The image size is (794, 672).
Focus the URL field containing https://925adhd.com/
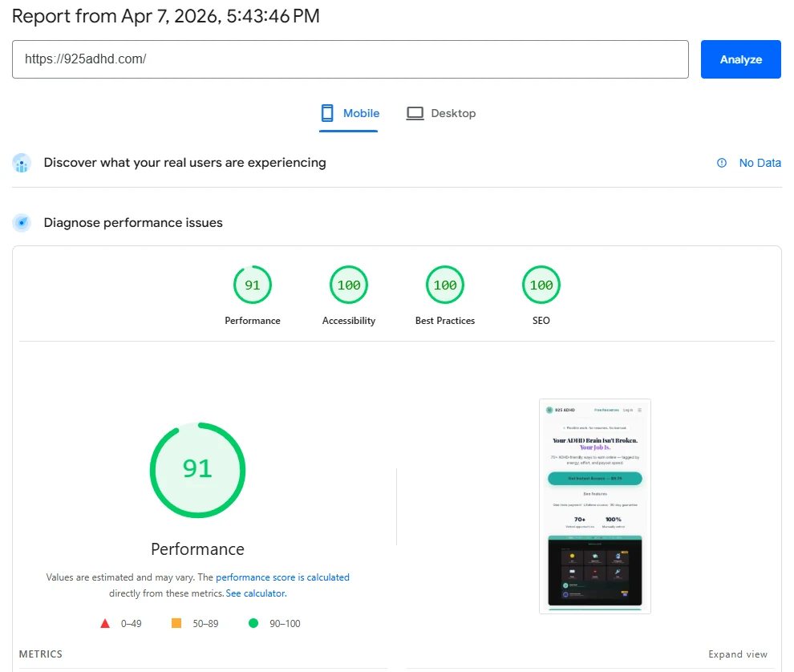pos(350,59)
